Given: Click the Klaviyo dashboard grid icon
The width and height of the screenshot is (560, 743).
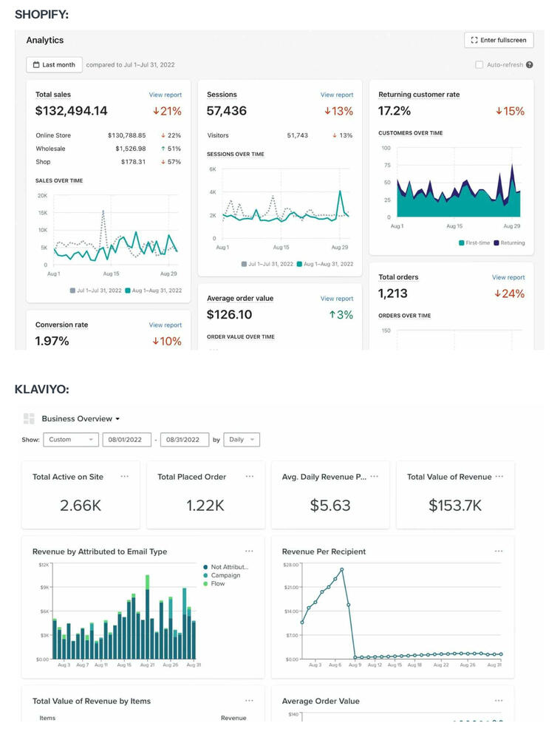Looking at the screenshot, I should (29, 418).
